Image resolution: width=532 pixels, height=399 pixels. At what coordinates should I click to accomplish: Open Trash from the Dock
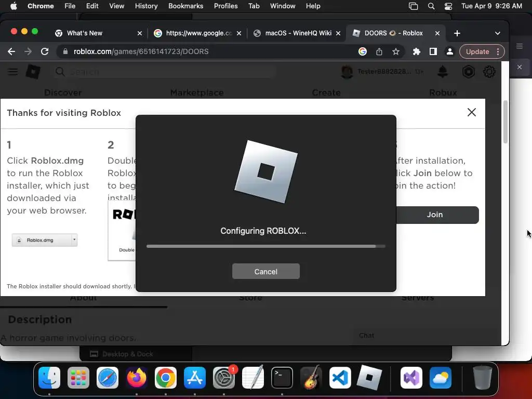click(x=483, y=377)
